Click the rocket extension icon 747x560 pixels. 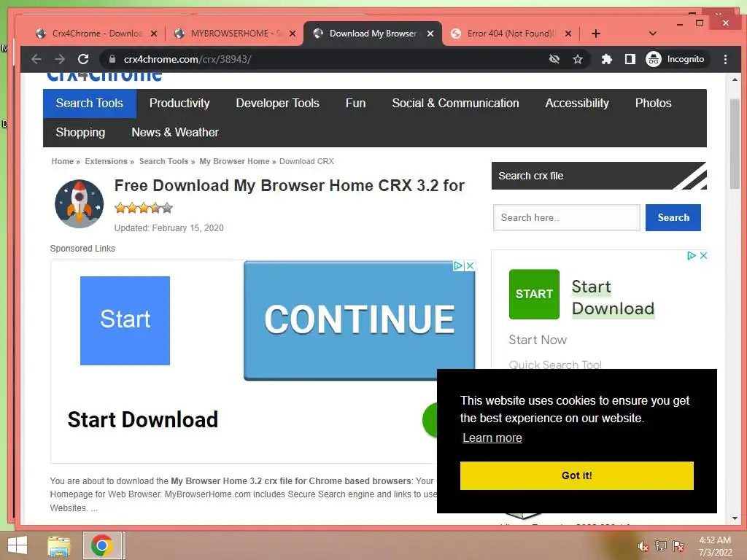tap(79, 204)
